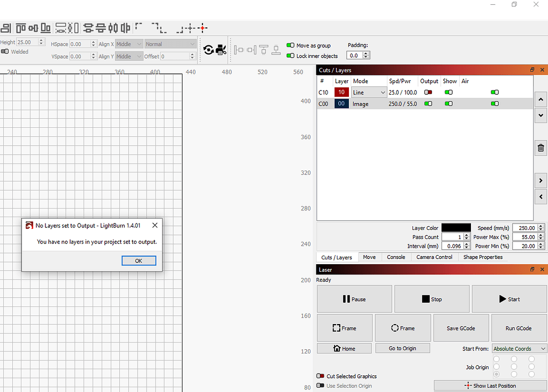
Task: Click the Home button
Action: (x=344, y=348)
